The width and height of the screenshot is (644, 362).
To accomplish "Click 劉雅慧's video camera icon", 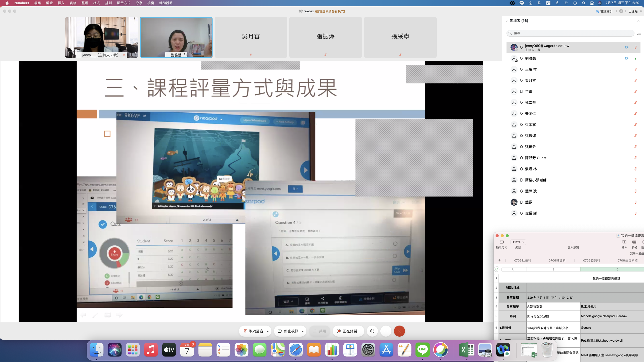I will 627,58.
